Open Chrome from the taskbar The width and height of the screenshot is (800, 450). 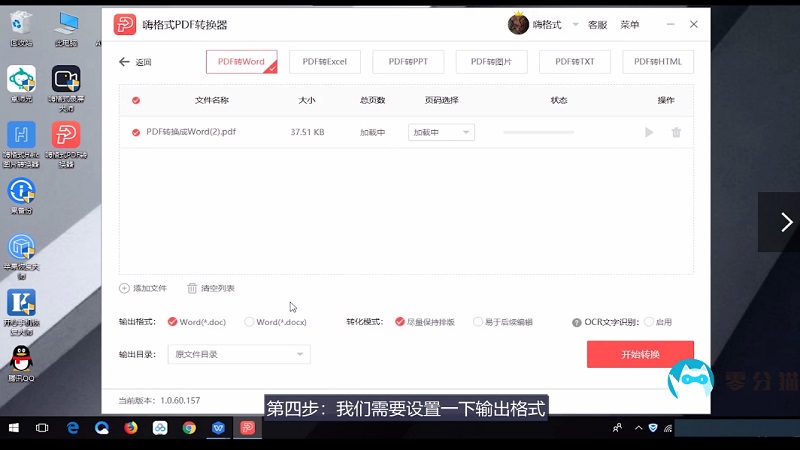pyautogui.click(x=189, y=428)
